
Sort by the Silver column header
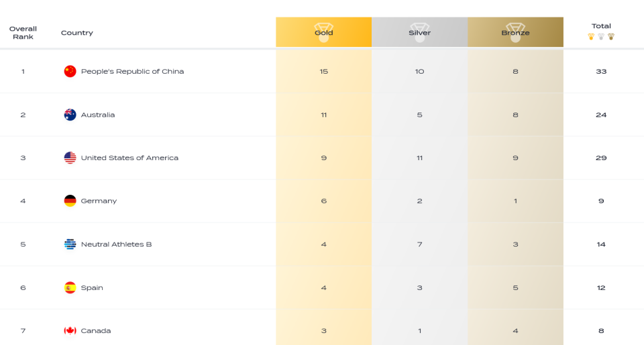(x=420, y=32)
